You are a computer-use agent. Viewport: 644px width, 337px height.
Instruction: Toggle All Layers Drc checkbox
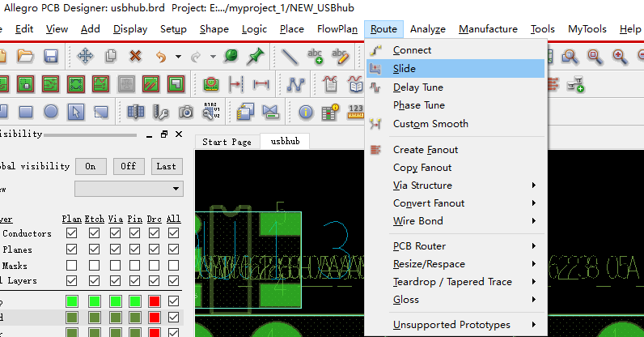tap(154, 280)
